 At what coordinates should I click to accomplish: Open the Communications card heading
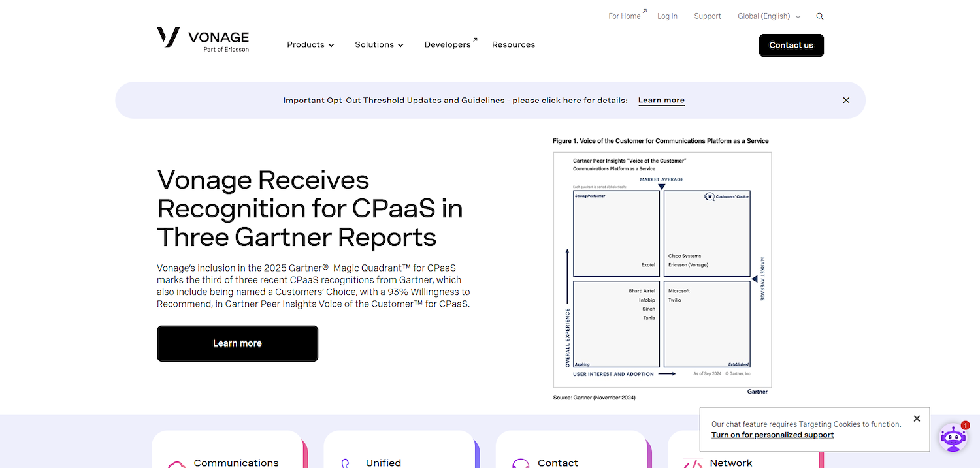pyautogui.click(x=236, y=463)
